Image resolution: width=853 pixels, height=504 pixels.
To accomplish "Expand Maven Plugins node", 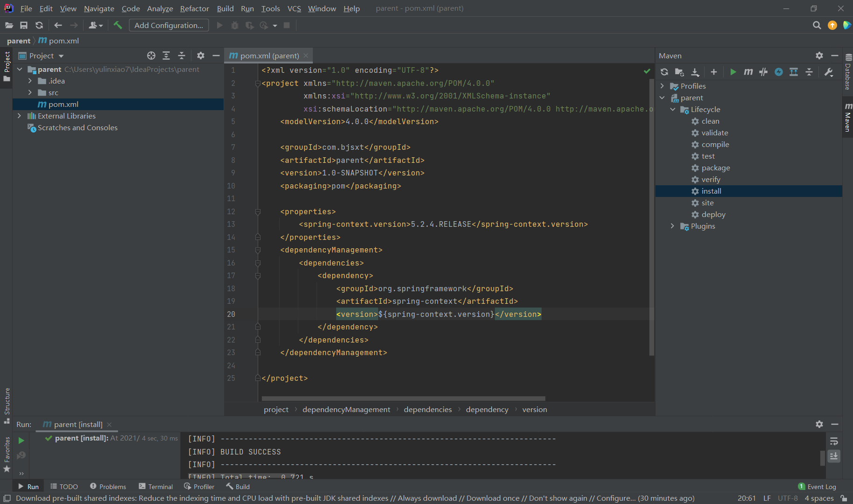I will click(x=673, y=226).
